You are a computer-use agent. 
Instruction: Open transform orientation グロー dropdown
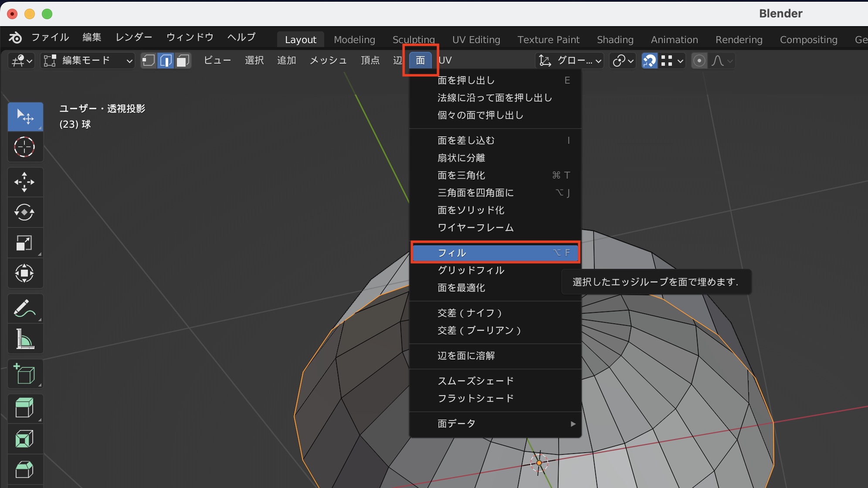570,61
